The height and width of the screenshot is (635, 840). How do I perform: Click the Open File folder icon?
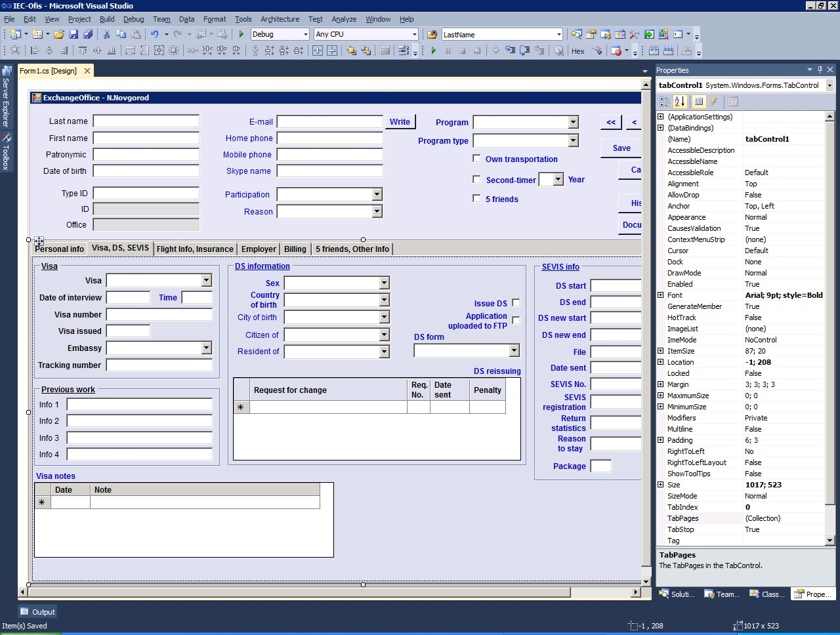tap(59, 34)
